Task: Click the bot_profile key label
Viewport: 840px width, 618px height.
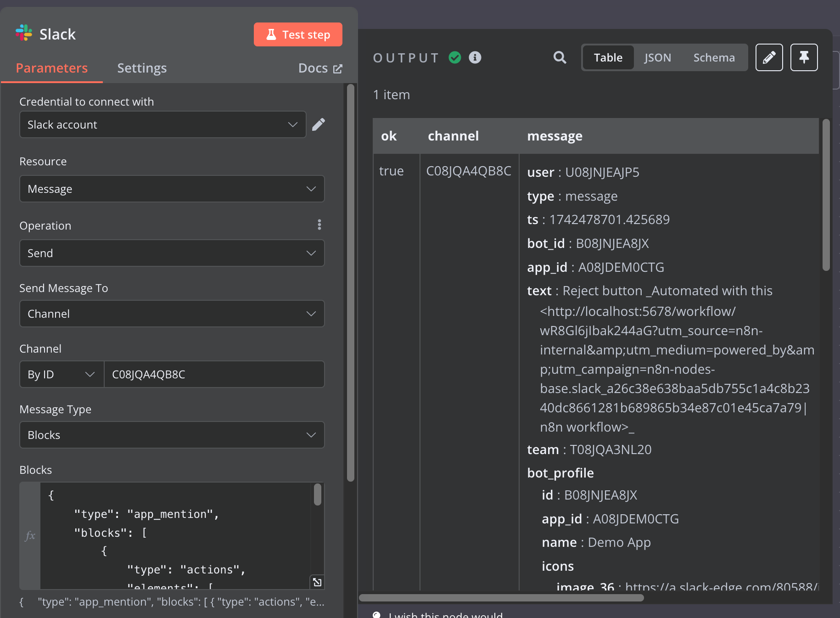Action: (560, 473)
